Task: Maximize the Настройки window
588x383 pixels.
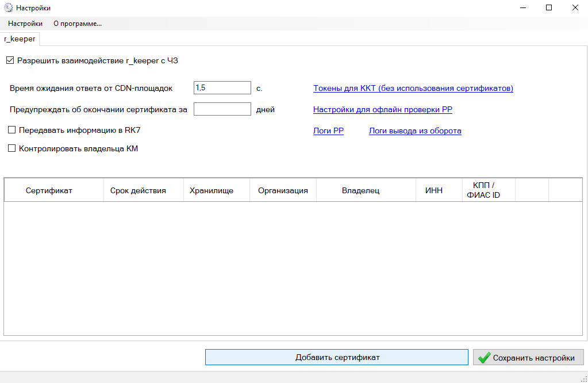Action: coord(548,8)
